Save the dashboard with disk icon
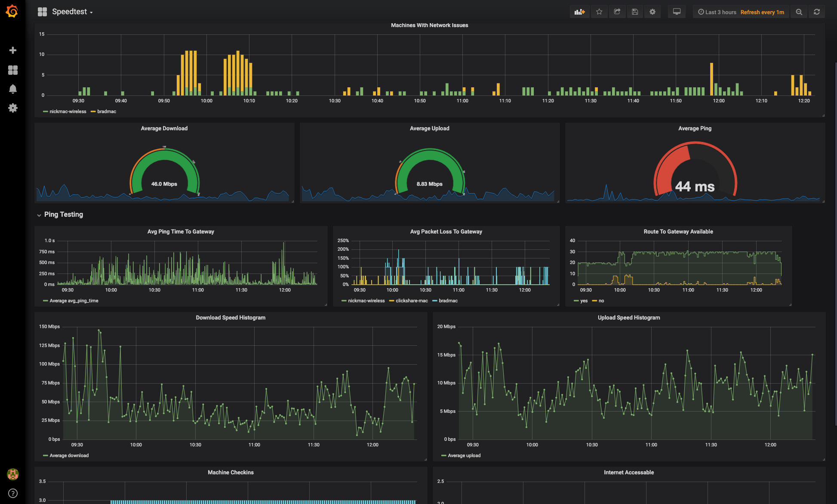 [634, 12]
